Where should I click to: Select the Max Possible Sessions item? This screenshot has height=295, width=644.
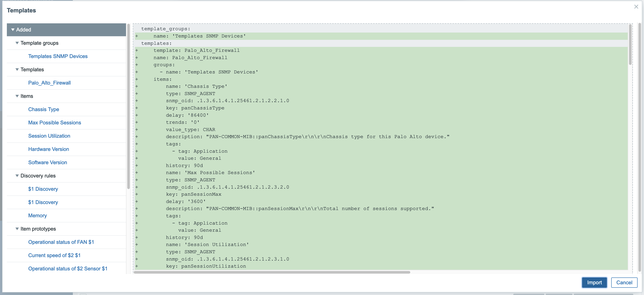coord(54,122)
